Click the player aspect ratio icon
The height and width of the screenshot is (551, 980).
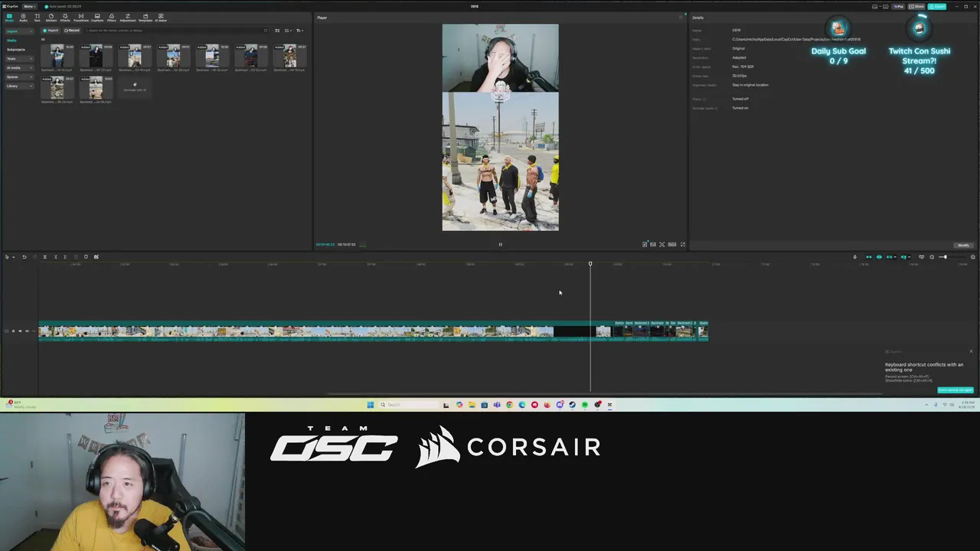672,245
